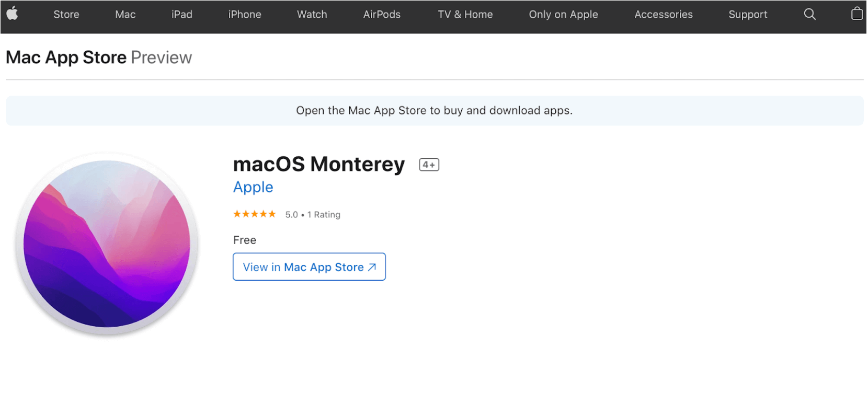Click the Mac App Store Preview heading
This screenshot has height=393, width=868.
click(99, 57)
